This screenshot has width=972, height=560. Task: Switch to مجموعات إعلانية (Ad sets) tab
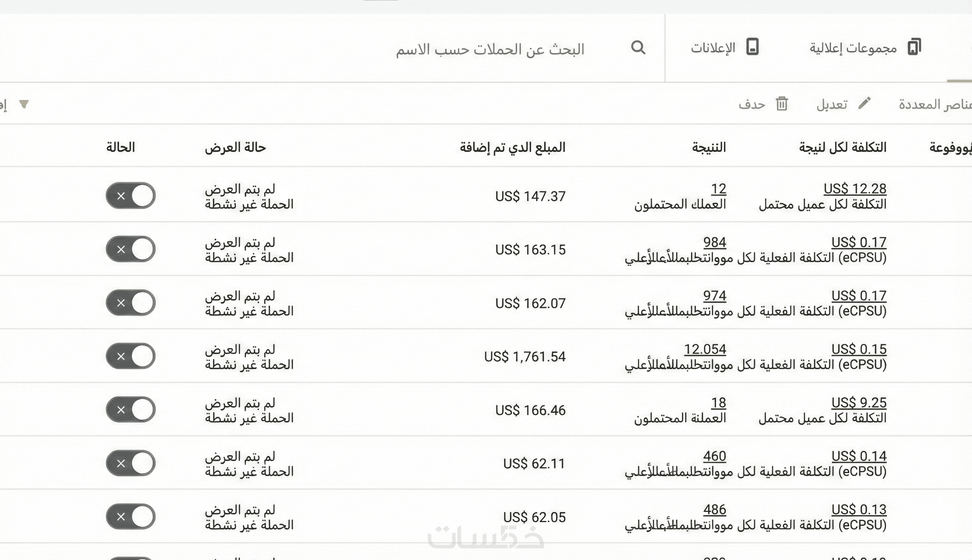(853, 48)
